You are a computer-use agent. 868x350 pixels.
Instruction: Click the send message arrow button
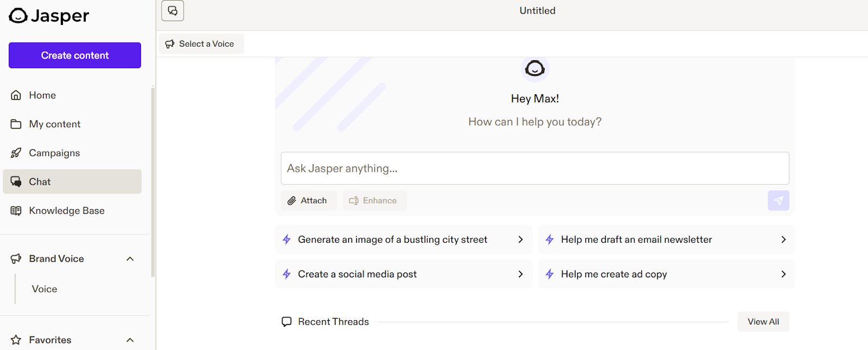pyautogui.click(x=778, y=200)
